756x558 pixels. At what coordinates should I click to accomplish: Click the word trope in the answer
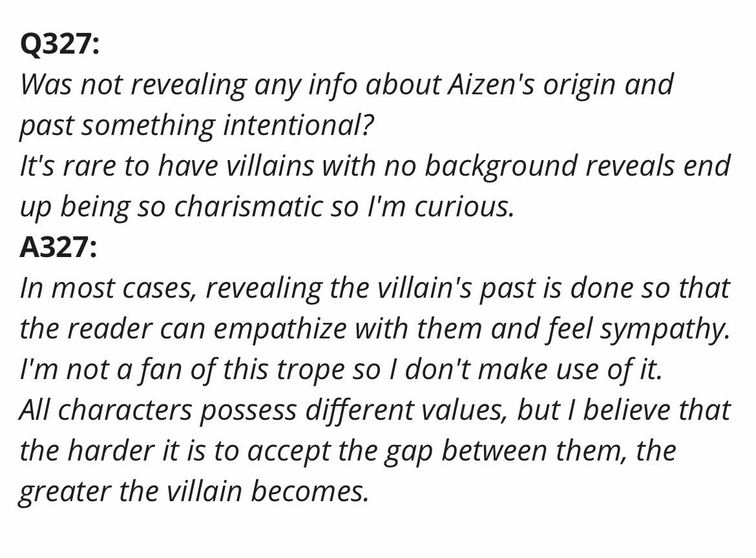[x=311, y=369]
